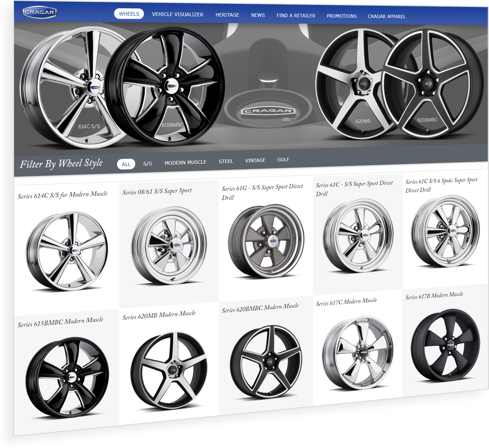Select the Wheels navigation tab

tap(129, 14)
